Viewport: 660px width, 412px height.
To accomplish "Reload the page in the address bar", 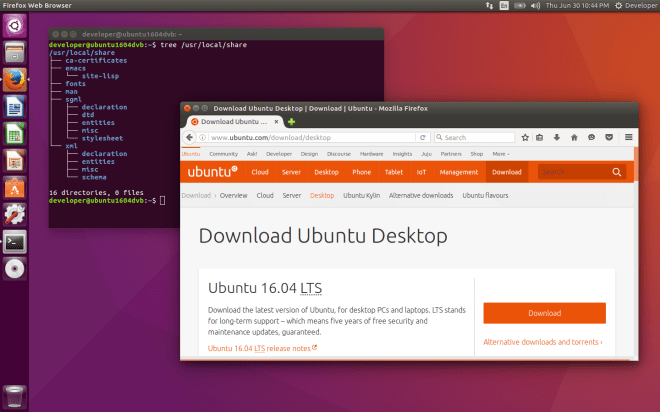I will 423,137.
